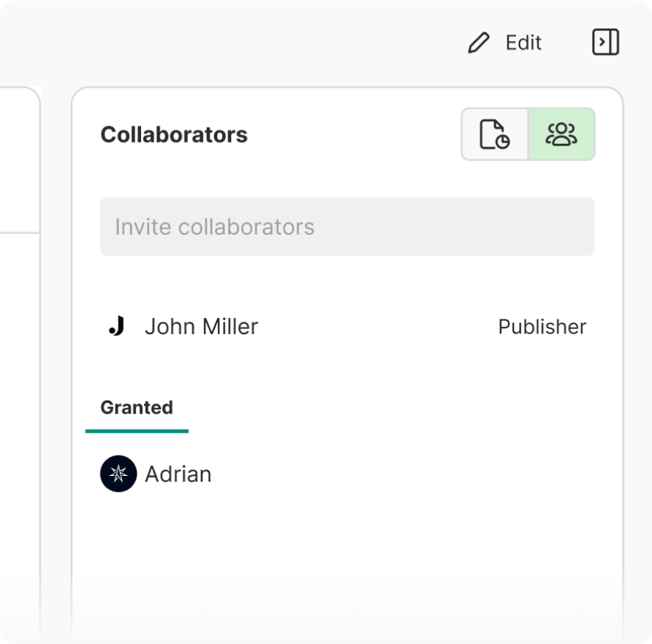Focus the Invite collaborators field
Screen dimensions: 652x644
(346, 227)
